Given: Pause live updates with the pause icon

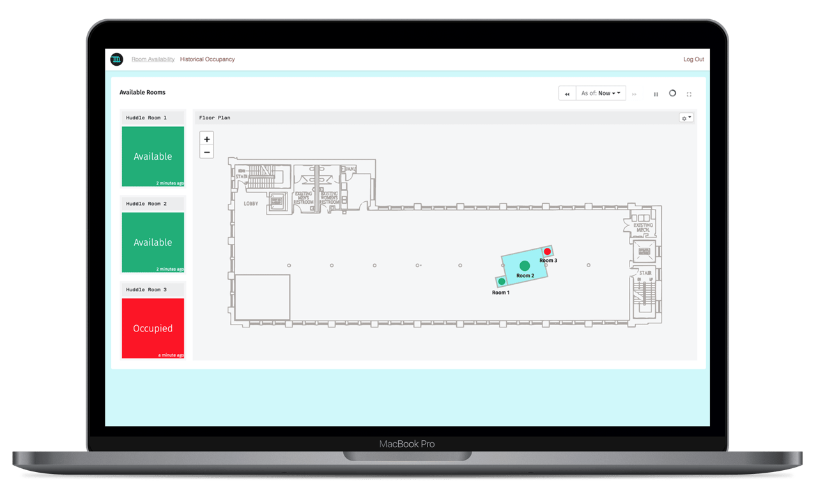Looking at the screenshot, I should [656, 94].
